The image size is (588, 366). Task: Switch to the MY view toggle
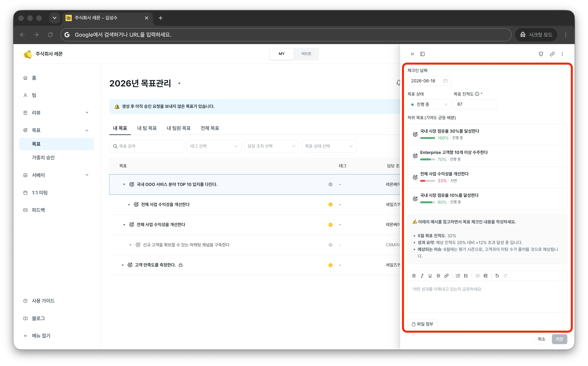[282, 54]
